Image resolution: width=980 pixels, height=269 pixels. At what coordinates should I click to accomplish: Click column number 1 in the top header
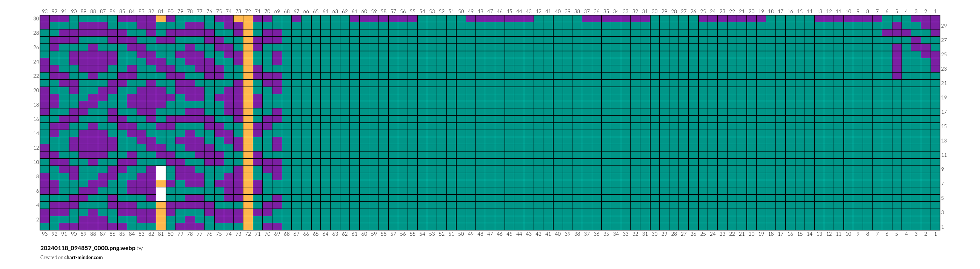(x=935, y=11)
